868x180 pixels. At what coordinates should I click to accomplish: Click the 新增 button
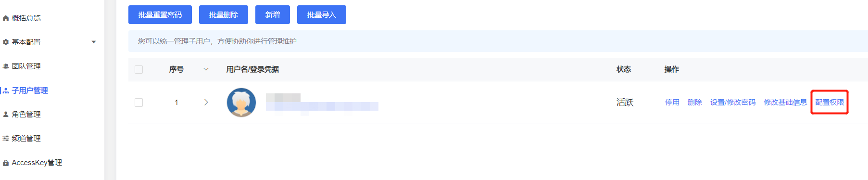pos(273,15)
